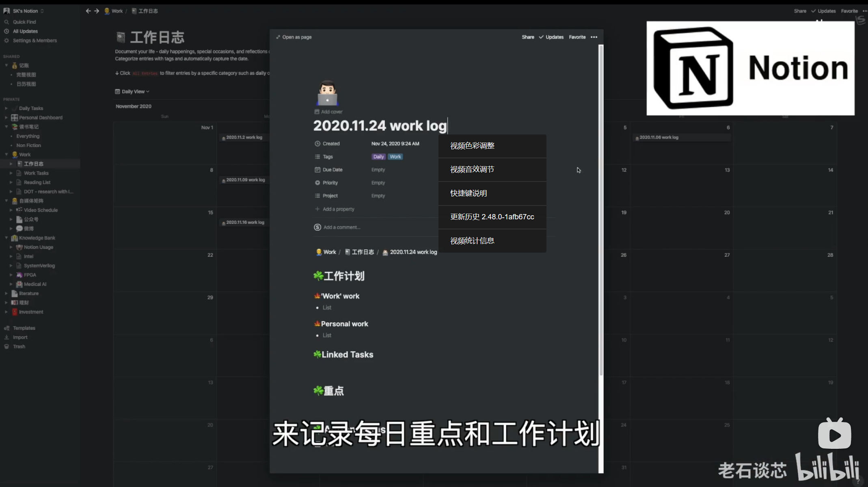Click the Add a comment field
868x487 pixels.
point(342,227)
